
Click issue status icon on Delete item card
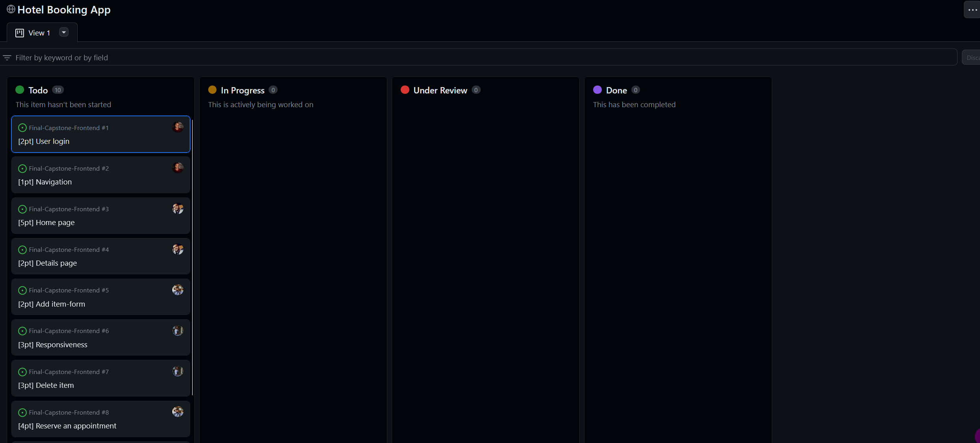coord(22,372)
